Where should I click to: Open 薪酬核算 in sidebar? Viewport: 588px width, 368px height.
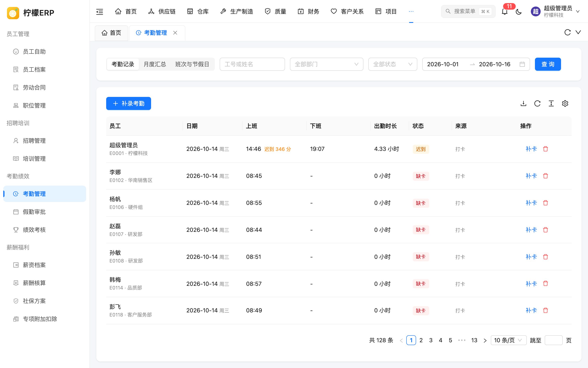pyautogui.click(x=45, y=283)
